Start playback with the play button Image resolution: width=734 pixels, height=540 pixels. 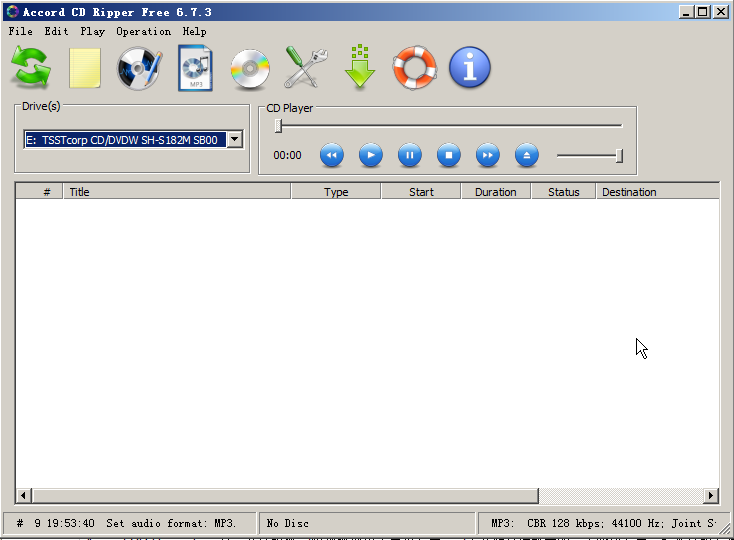pyautogui.click(x=370, y=155)
